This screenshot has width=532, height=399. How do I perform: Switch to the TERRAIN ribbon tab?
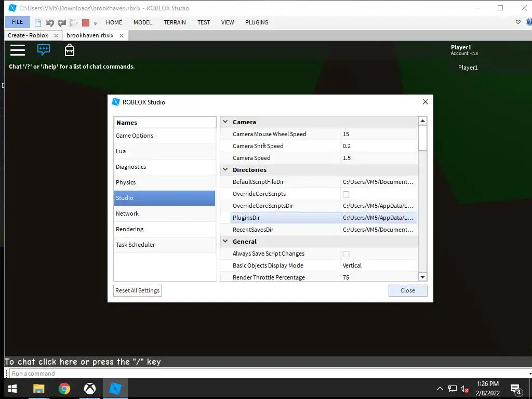(175, 22)
